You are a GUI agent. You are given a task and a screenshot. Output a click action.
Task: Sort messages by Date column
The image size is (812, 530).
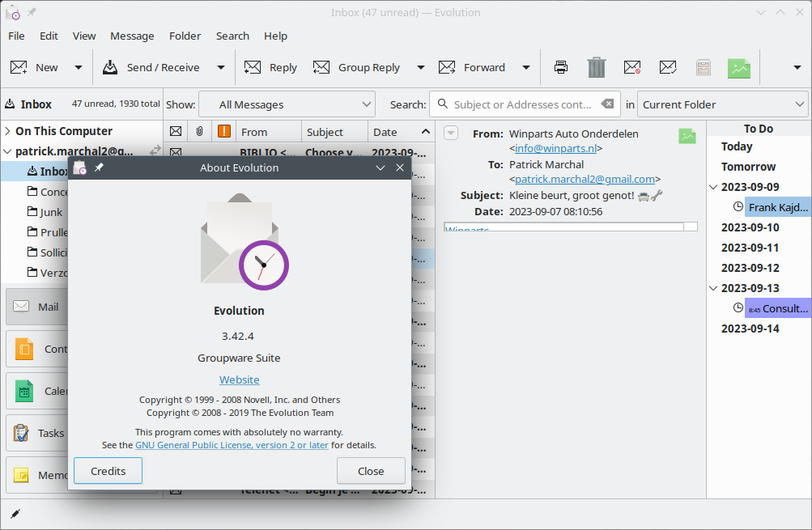401,132
